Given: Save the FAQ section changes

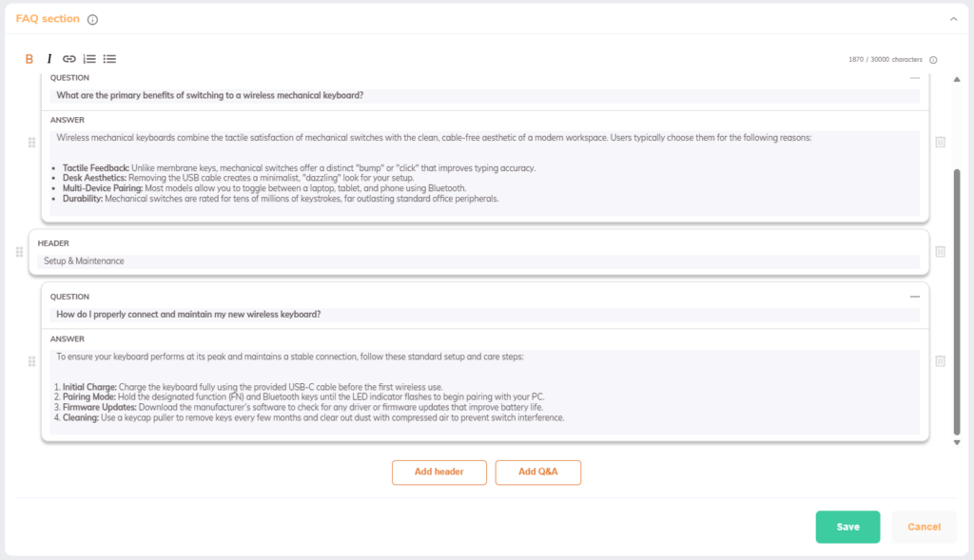Looking at the screenshot, I should pyautogui.click(x=847, y=527).
